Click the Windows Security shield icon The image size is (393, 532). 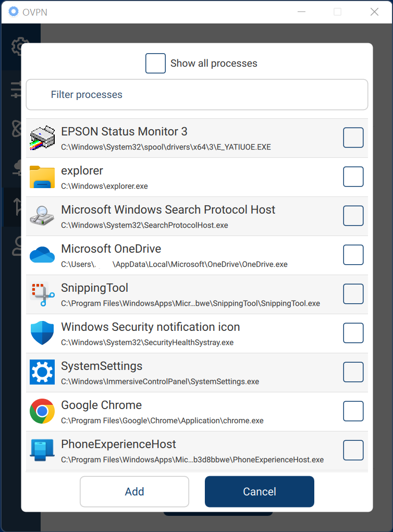[42, 333]
